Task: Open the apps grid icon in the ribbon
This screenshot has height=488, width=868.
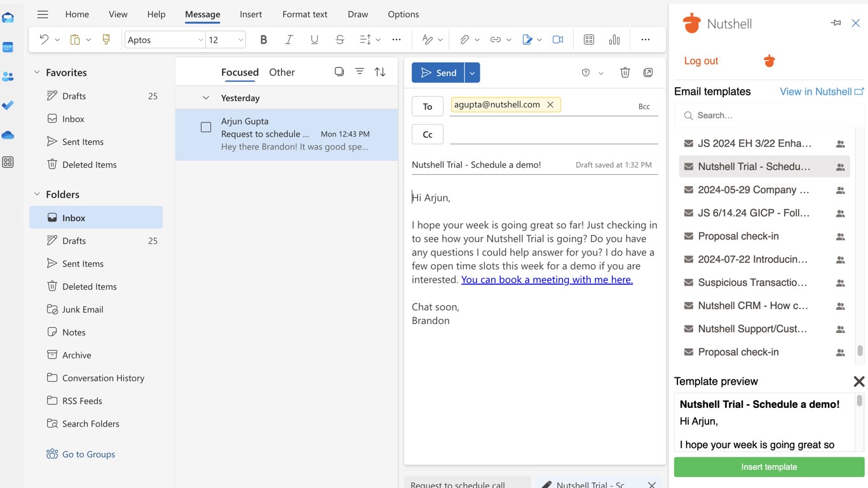Action: (x=589, y=39)
